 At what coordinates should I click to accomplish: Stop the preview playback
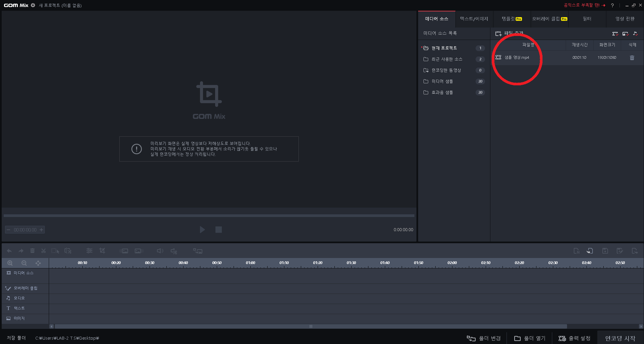click(218, 230)
